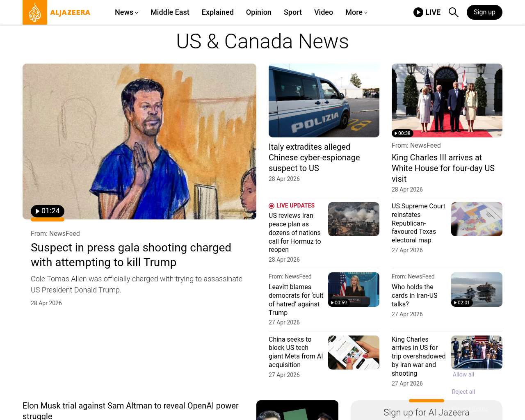Open Italy extradites cyber-espionage suspect article

tap(314, 157)
